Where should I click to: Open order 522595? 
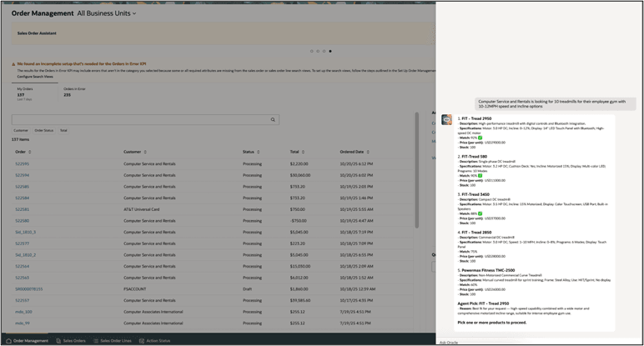point(23,163)
